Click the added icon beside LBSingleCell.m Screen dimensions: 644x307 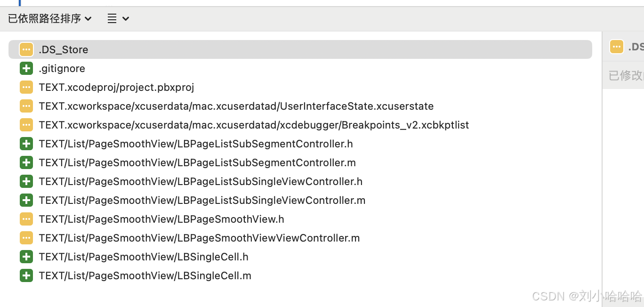tap(26, 275)
